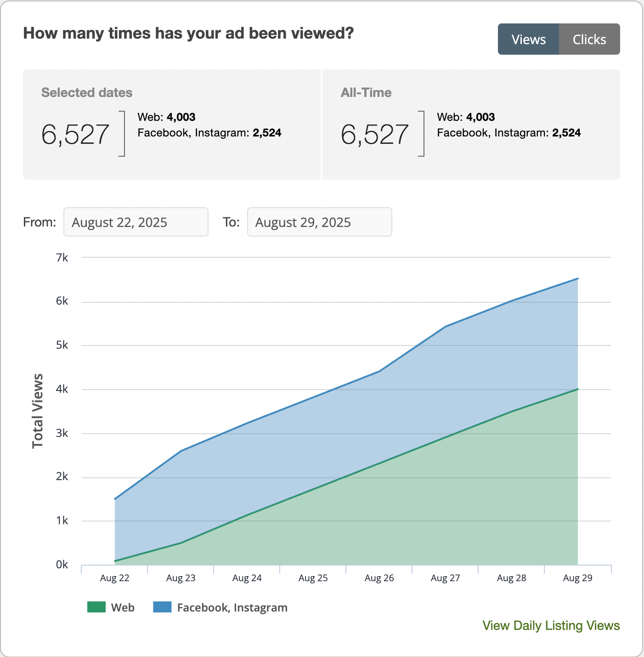Toggle the green Web legend swatch

click(x=96, y=607)
